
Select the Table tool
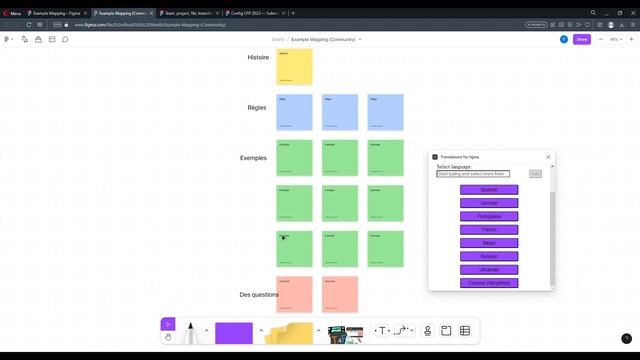click(x=465, y=331)
